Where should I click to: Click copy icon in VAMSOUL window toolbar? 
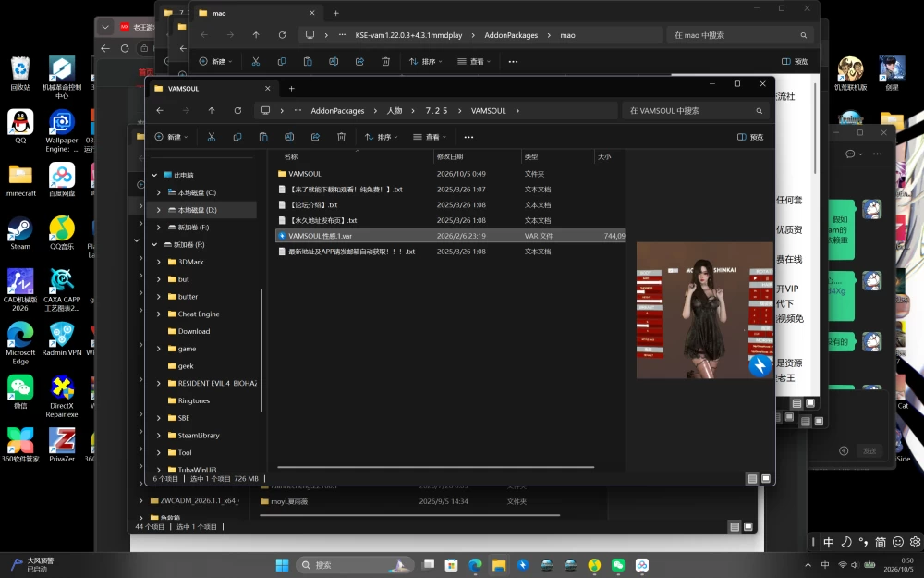pos(237,137)
